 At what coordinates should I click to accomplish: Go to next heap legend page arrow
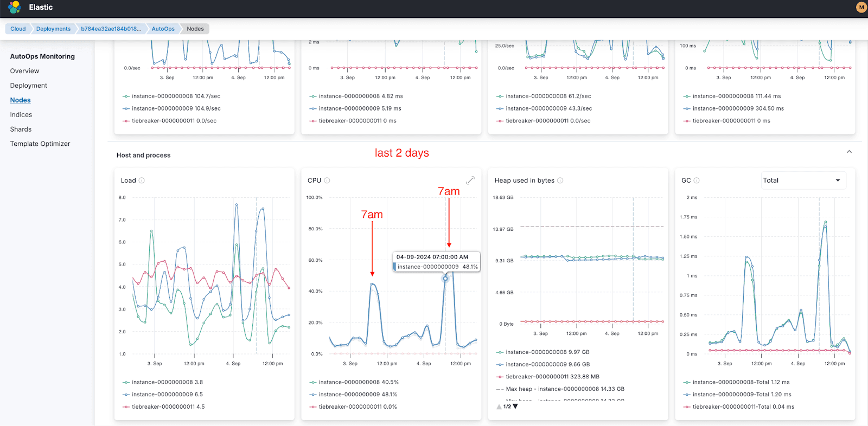(515, 406)
